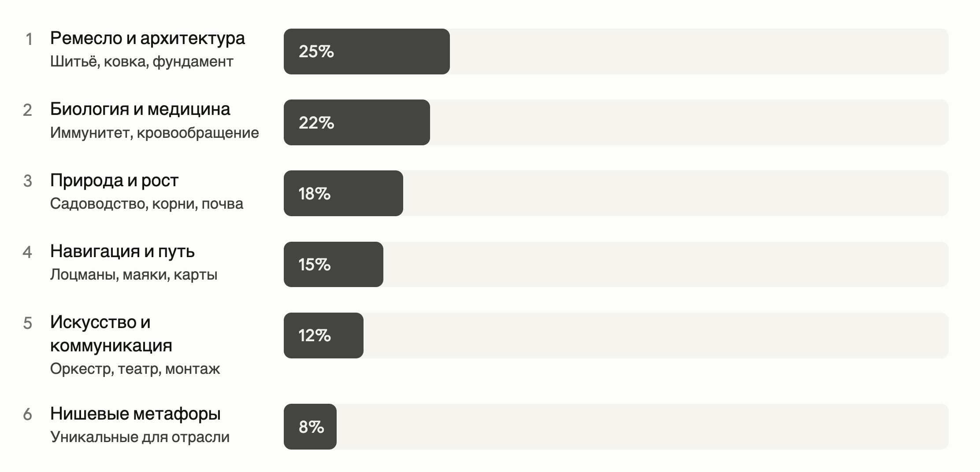
Task: Select the 15% filled bar
Action: (333, 265)
